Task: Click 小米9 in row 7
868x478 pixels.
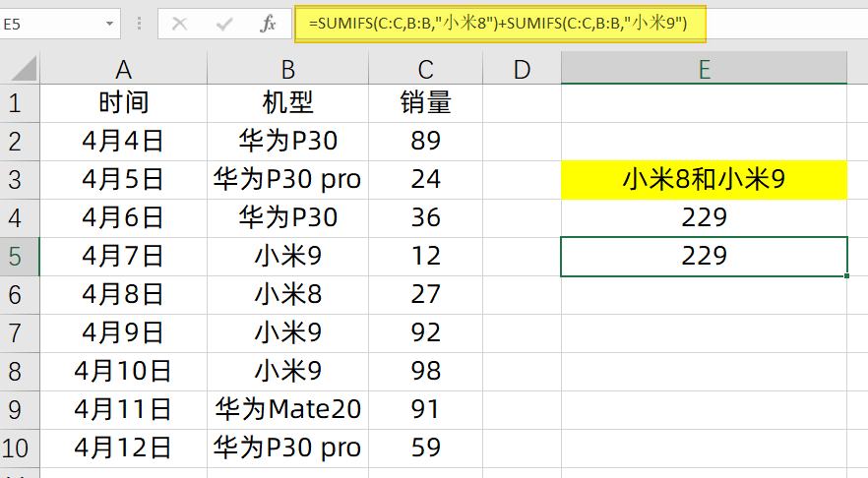Action: coord(287,332)
